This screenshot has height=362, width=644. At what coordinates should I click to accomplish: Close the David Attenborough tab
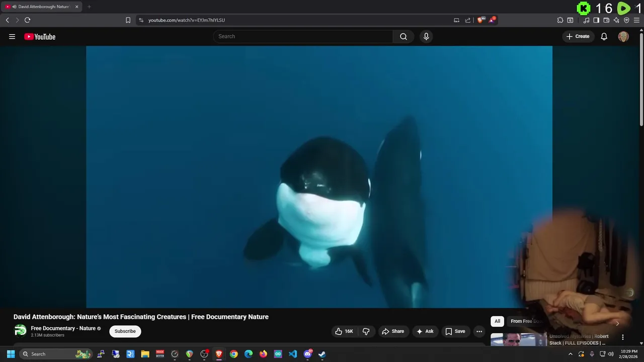[77, 7]
